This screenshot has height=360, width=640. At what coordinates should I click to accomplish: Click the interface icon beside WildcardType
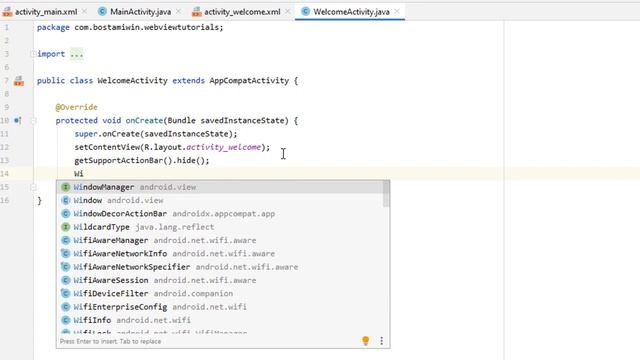(66, 227)
